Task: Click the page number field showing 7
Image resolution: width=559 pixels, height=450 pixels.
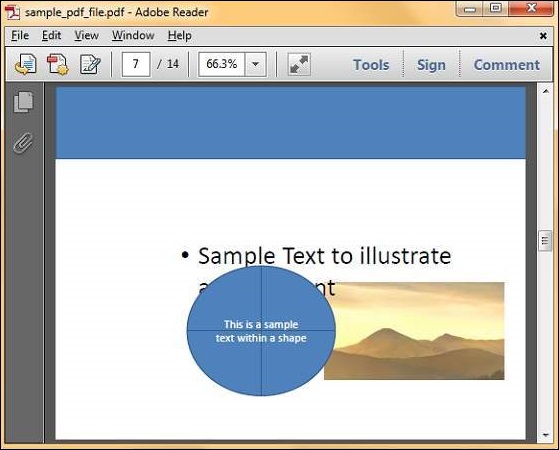Action: [136, 64]
